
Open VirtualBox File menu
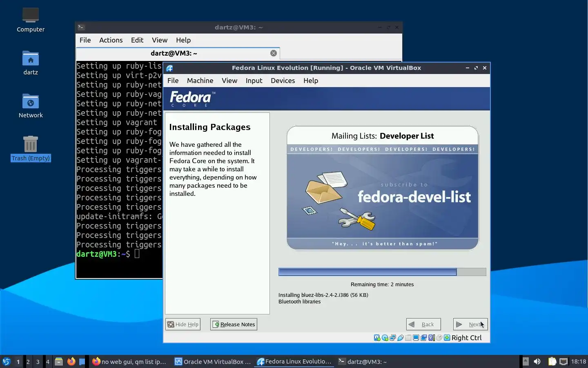pos(173,81)
